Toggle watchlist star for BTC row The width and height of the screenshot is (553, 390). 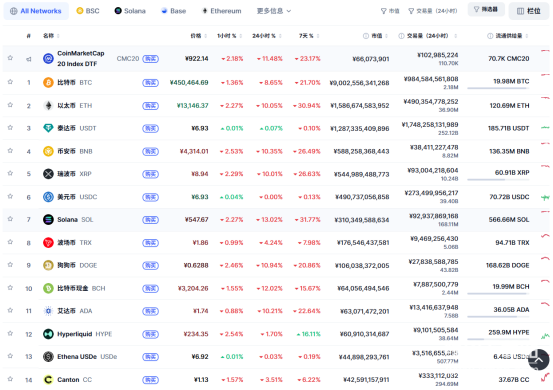(10, 82)
